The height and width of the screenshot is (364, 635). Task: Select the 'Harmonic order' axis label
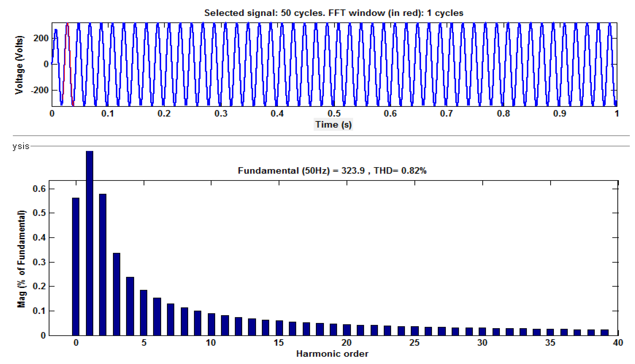[332, 354]
